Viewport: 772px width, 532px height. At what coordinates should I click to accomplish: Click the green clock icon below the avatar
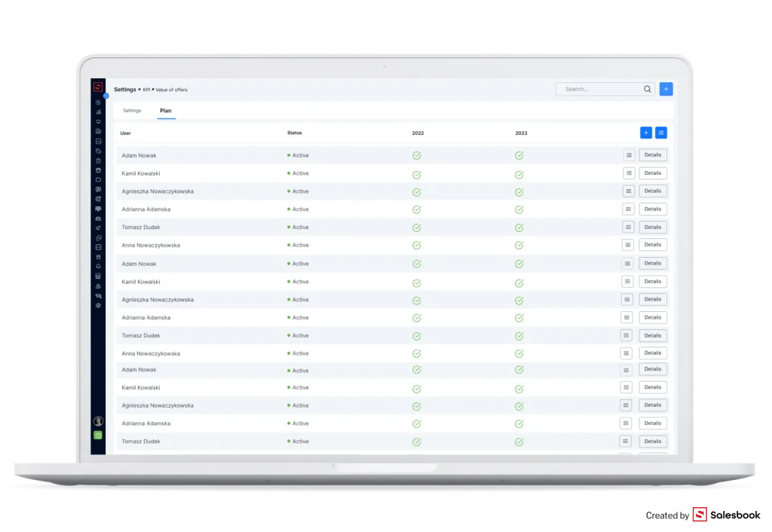click(98, 436)
